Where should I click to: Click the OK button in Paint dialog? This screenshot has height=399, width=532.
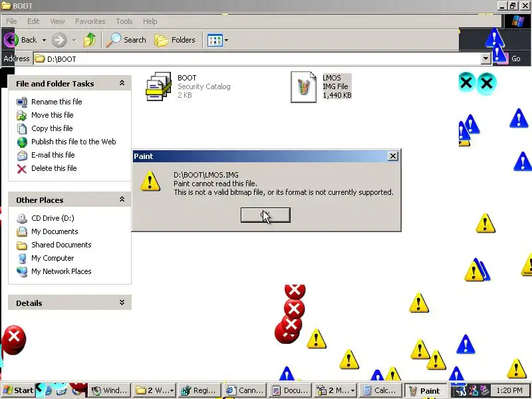point(265,215)
